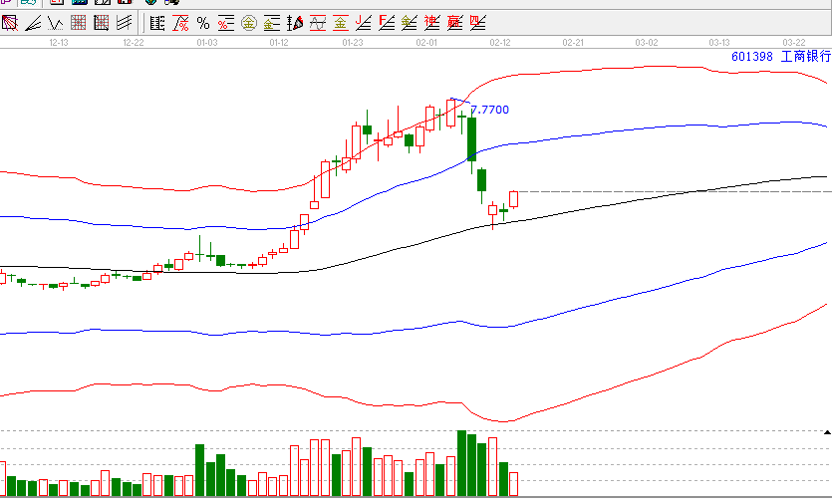Viewport: 832px width, 504px height.
Task: Select the circled gold 金 tool
Action: (x=249, y=23)
